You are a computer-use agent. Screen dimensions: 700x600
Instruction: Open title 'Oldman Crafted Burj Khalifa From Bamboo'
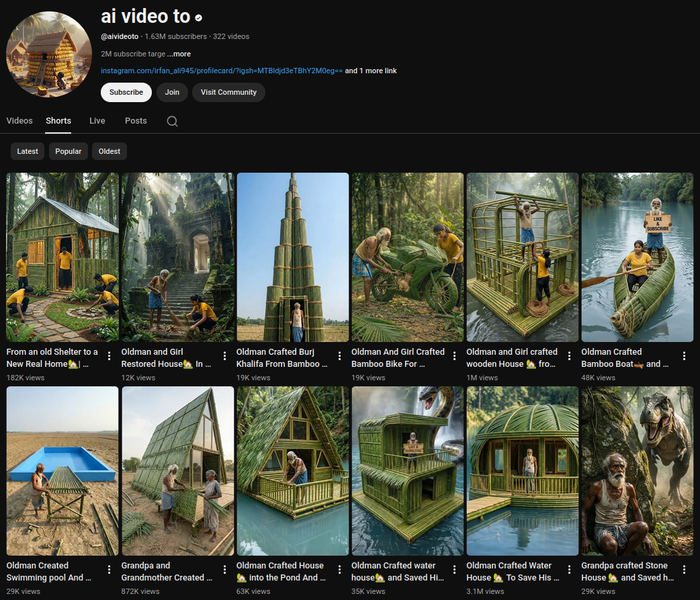281,357
